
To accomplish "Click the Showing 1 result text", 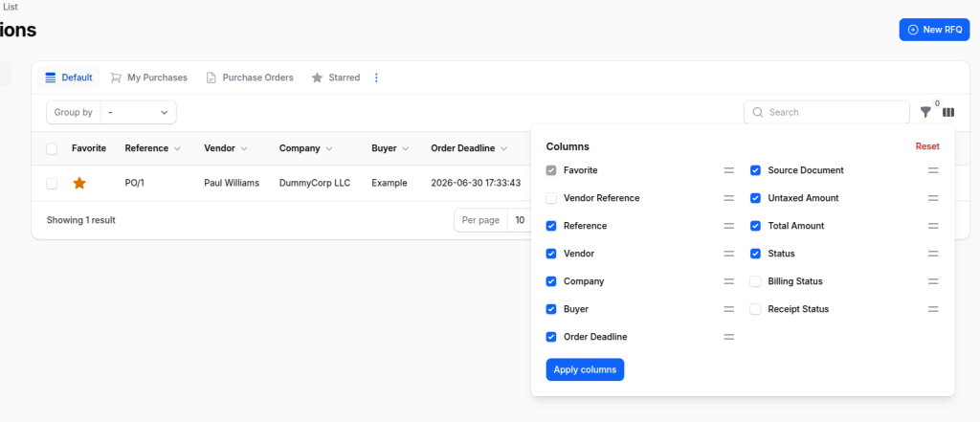I will (x=81, y=220).
